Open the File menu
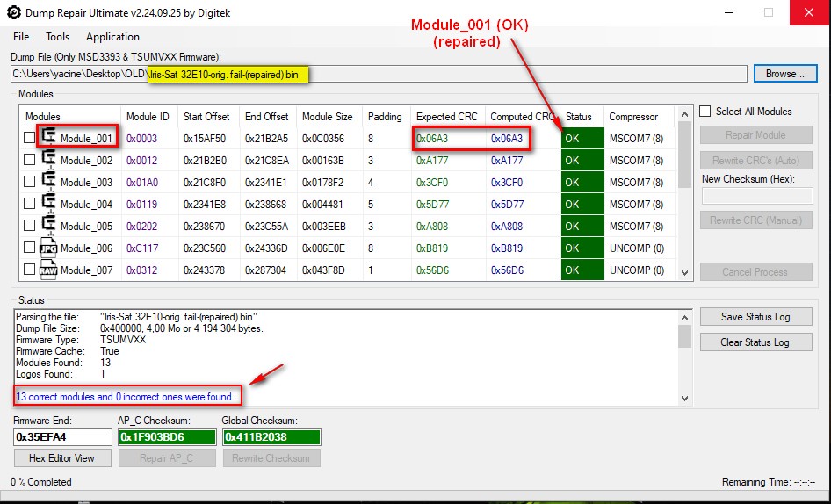The height and width of the screenshot is (504, 831). (x=21, y=37)
